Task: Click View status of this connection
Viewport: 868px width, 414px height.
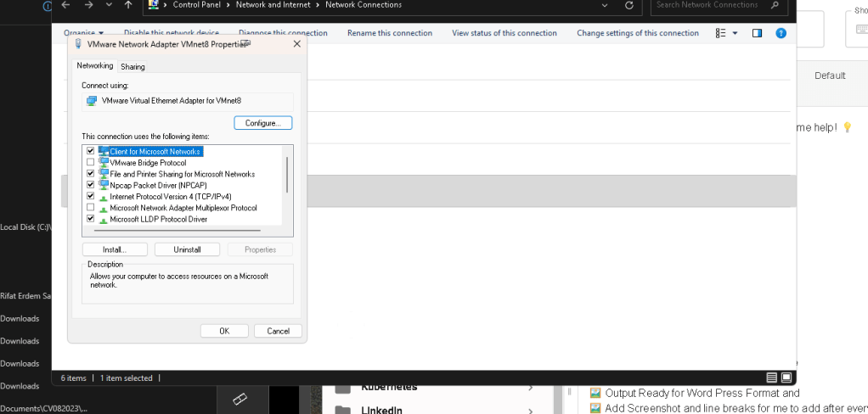Action: pos(504,33)
